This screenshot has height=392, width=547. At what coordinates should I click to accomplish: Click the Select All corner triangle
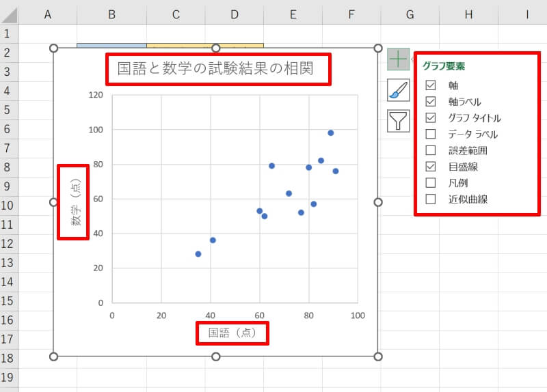(x=9, y=15)
